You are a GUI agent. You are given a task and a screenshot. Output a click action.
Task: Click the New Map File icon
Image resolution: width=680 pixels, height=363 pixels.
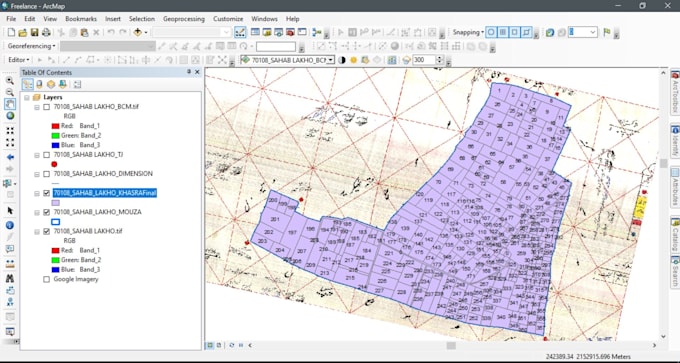(11, 33)
